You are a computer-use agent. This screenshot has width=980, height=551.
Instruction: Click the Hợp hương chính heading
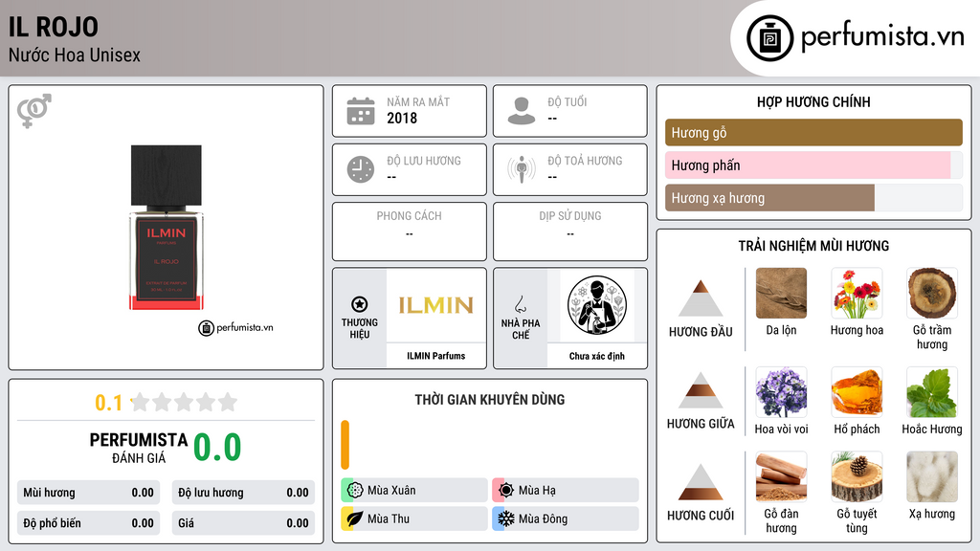(813, 101)
